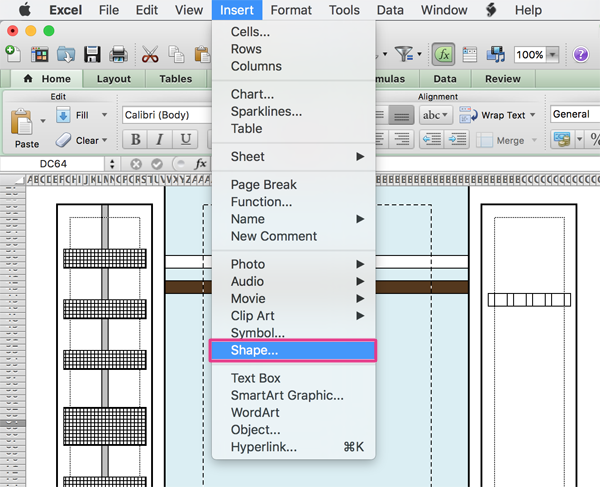Choose Text Box in Insert menu
Image resolution: width=600 pixels, height=487 pixels.
tap(293, 378)
